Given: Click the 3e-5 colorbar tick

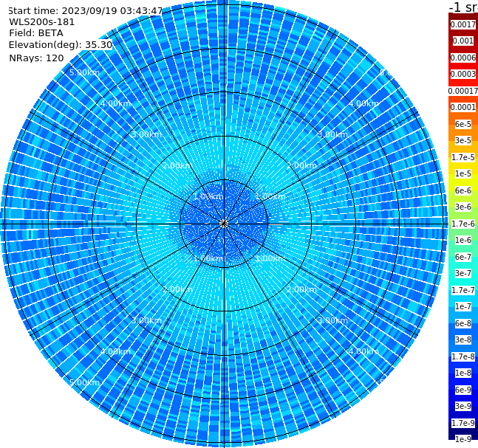Looking at the screenshot, I should pyautogui.click(x=463, y=140).
